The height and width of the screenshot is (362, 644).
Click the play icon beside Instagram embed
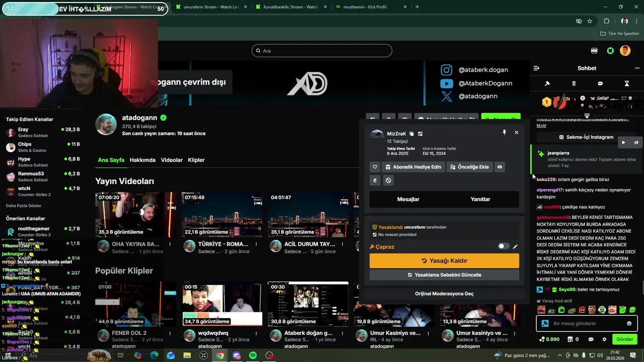[x=623, y=142]
